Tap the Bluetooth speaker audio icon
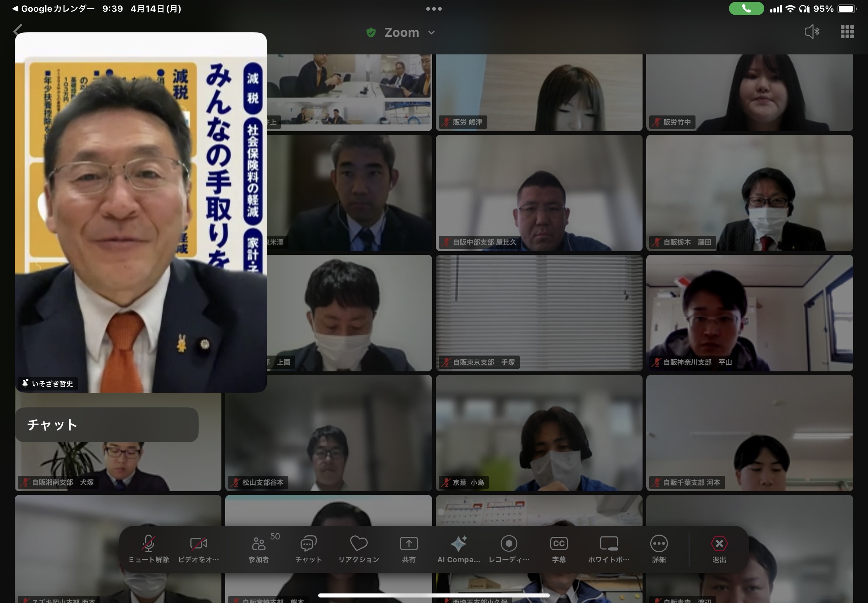 pos(811,32)
